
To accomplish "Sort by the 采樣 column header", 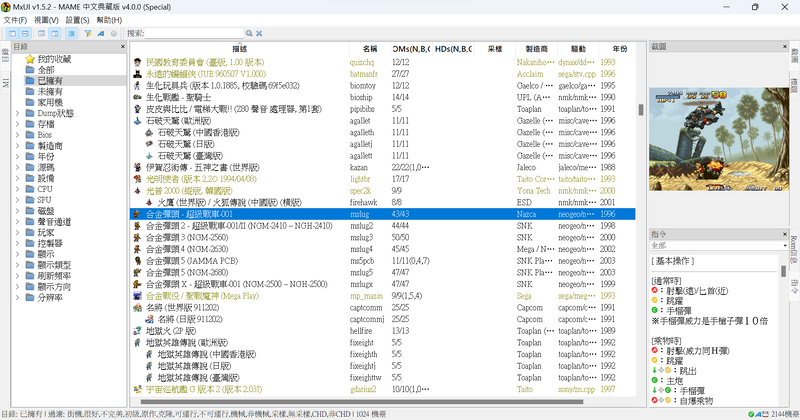I will coord(495,49).
